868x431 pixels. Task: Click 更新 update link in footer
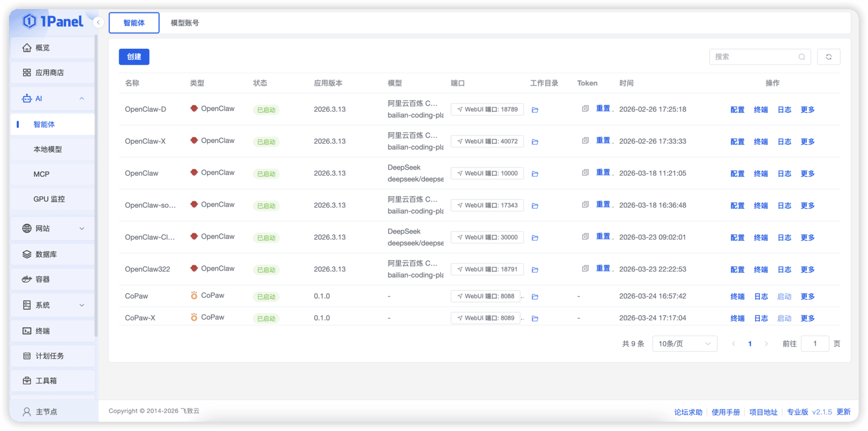point(844,412)
